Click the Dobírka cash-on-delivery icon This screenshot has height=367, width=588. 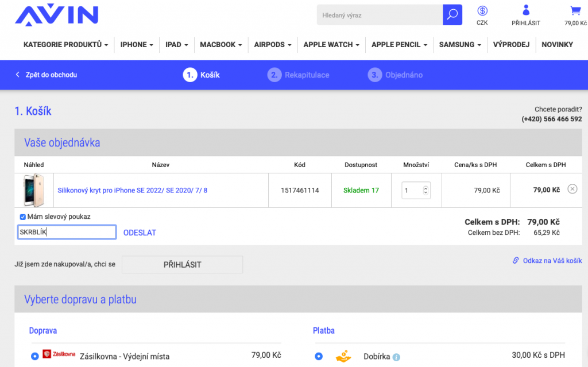click(343, 356)
